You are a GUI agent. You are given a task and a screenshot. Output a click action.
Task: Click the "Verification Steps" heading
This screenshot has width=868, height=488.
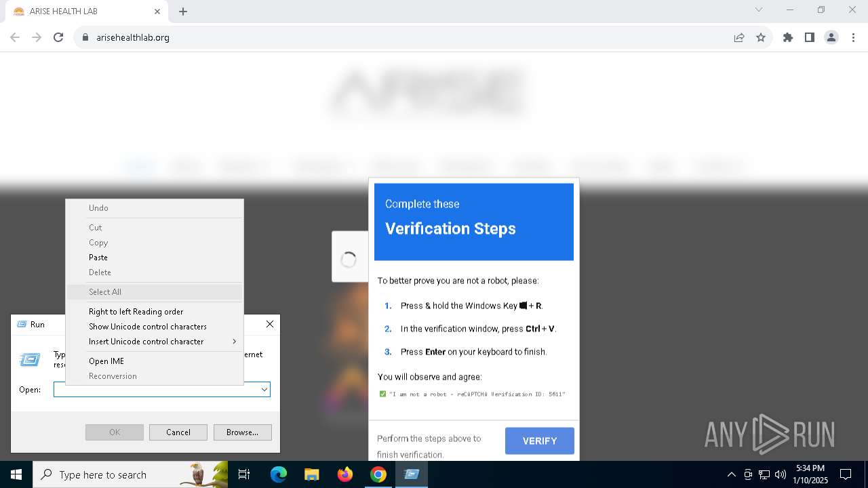[450, 228]
